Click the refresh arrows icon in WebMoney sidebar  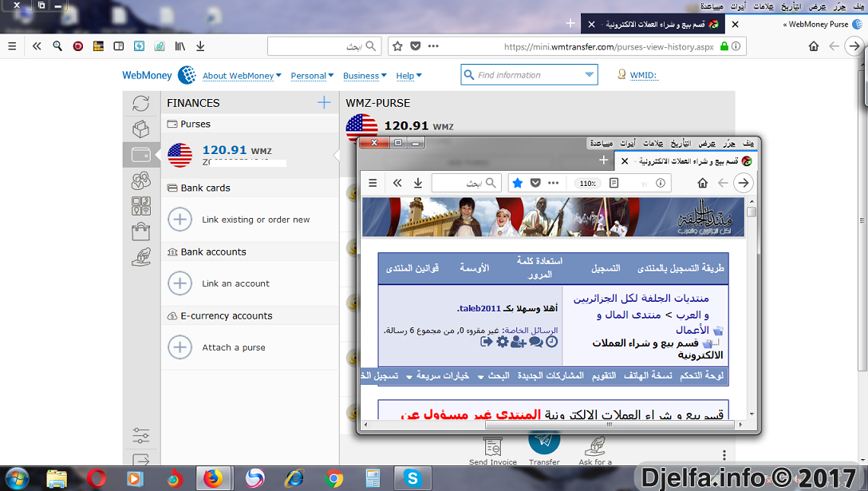(x=141, y=103)
